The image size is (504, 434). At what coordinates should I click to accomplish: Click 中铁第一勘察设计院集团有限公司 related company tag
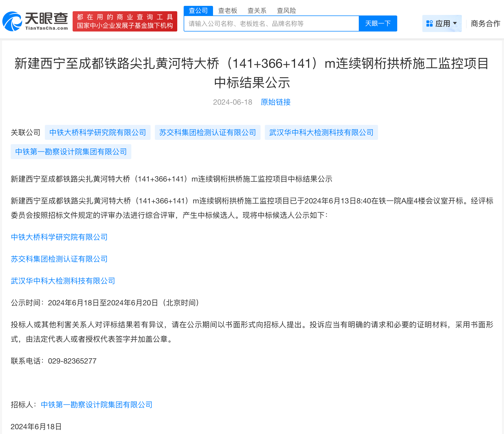coord(71,151)
